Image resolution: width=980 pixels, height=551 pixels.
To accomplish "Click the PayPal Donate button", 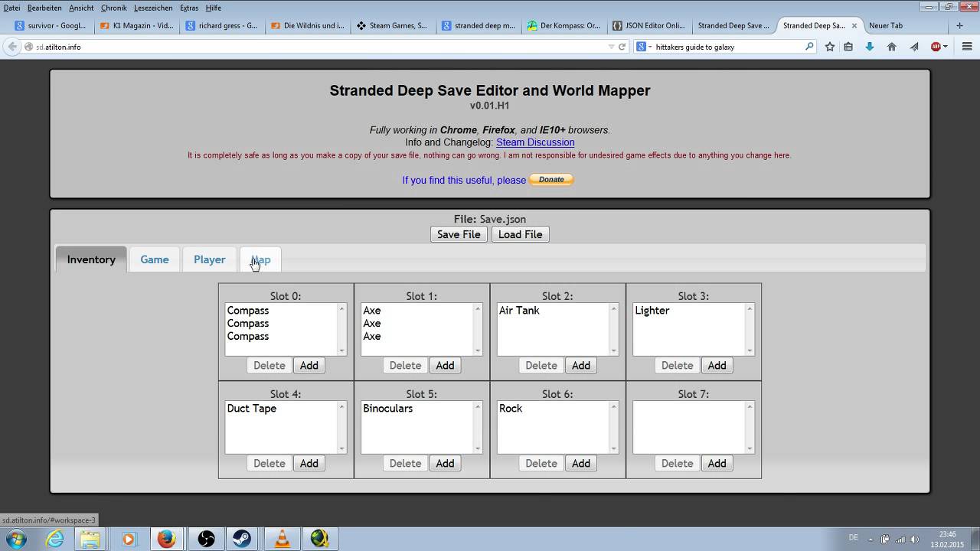I will pyautogui.click(x=551, y=180).
